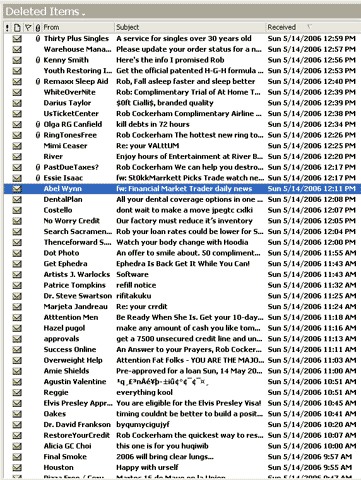The width and height of the screenshot is (361, 480).
Task: Select sender Atttention Men
Action: pyautogui.click(x=71, y=317)
